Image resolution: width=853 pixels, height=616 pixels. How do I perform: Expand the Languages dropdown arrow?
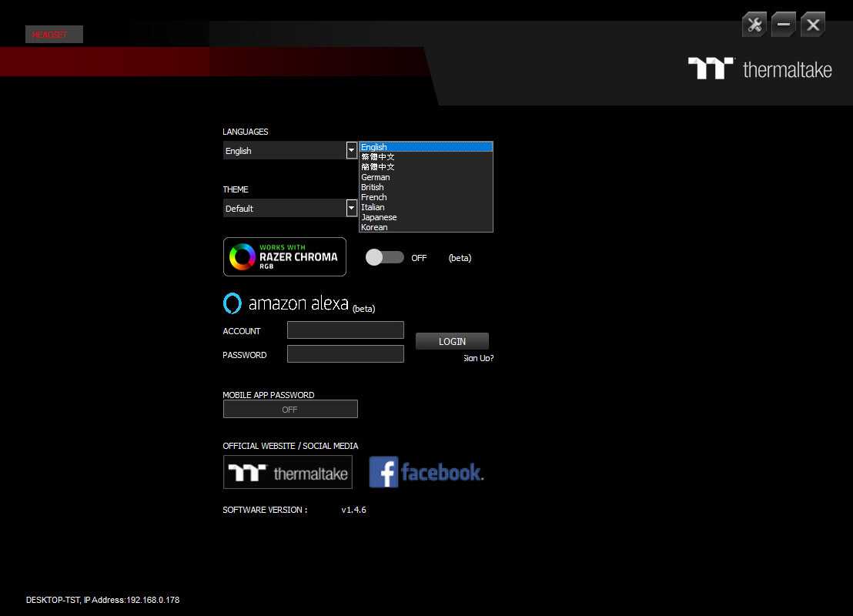pyautogui.click(x=351, y=150)
